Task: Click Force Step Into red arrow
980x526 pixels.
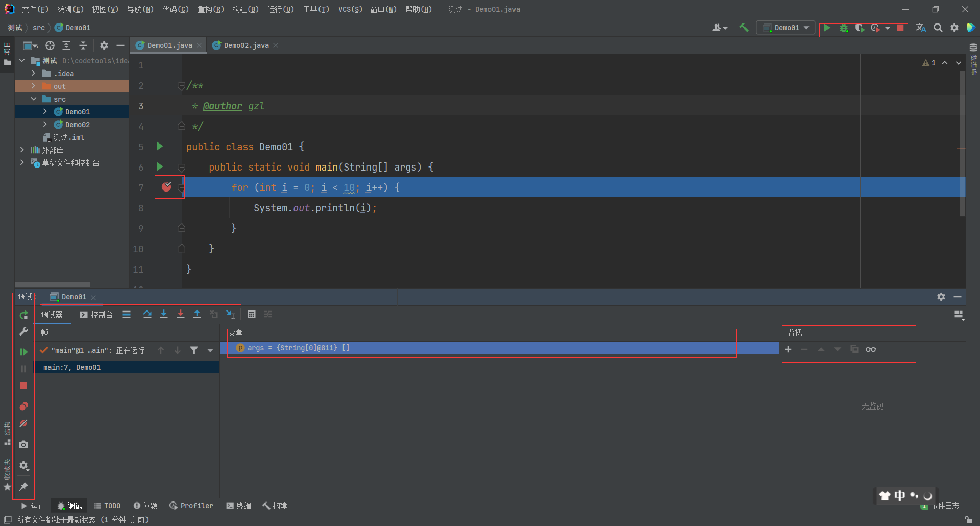Action: [x=181, y=314]
